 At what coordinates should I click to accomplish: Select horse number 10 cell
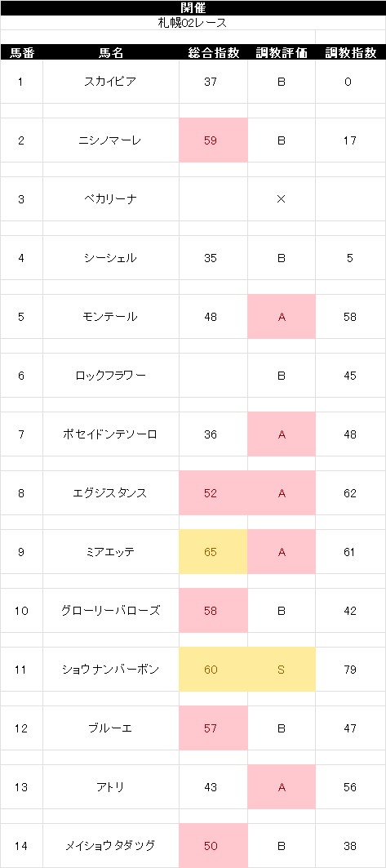(x=21, y=611)
